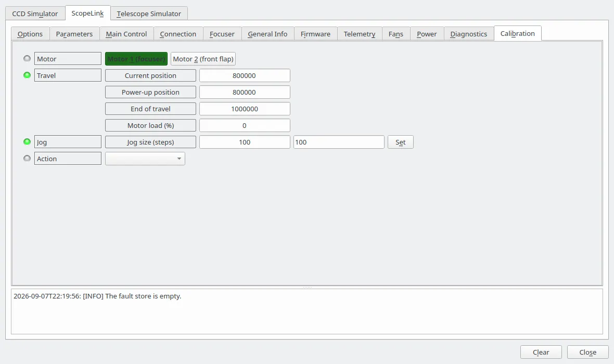Open the Connection tab
Viewport: 614px width, 364px height.
pos(178,34)
